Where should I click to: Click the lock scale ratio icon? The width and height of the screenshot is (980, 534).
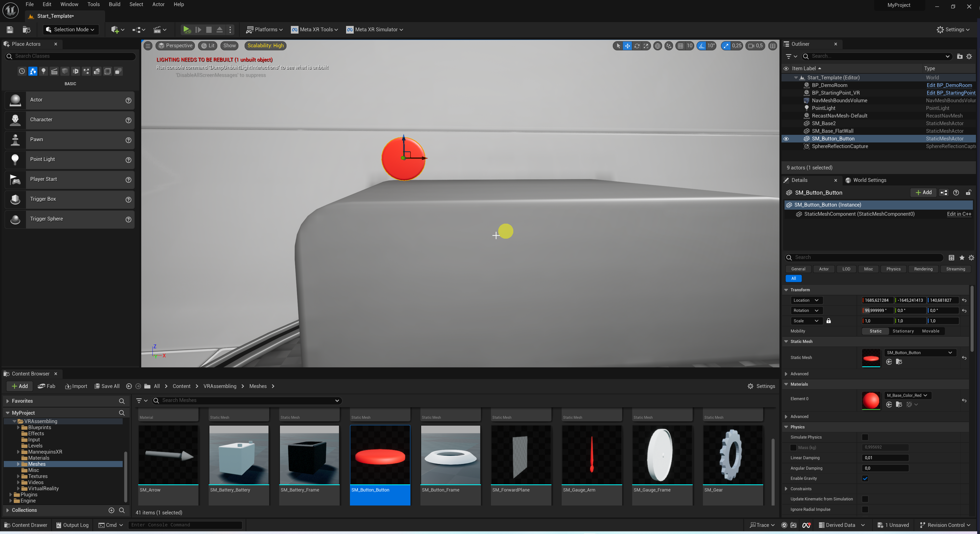click(828, 321)
